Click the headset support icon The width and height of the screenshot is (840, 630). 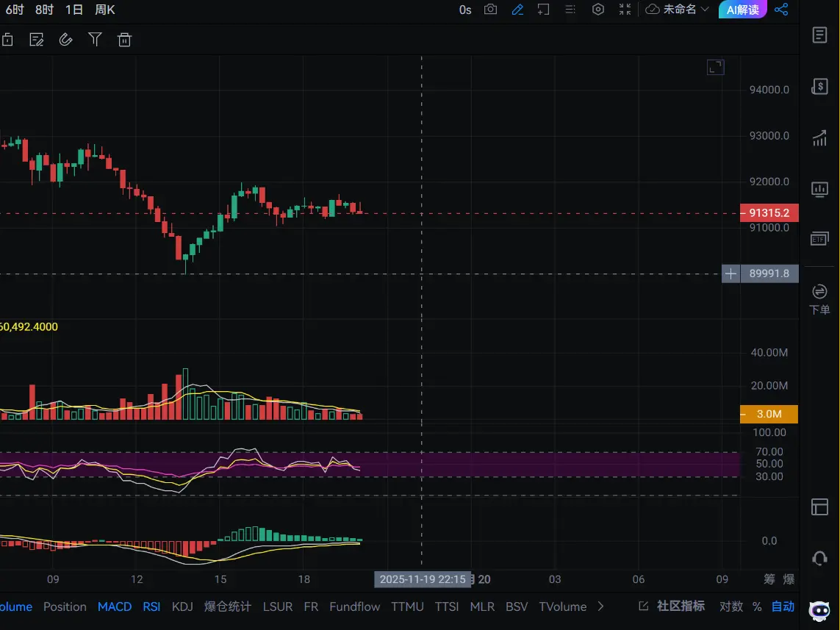coord(819,559)
